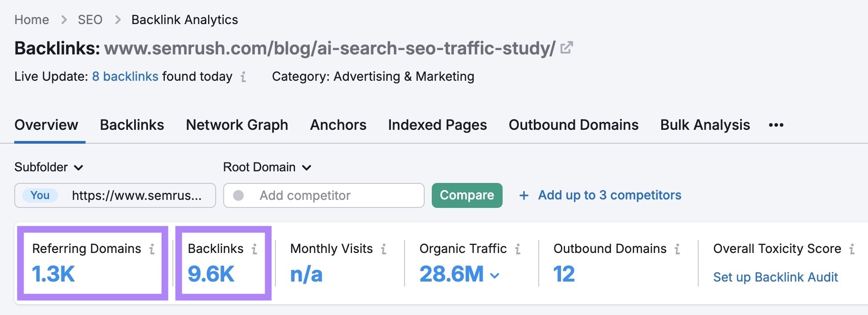This screenshot has width=868, height=315.
Task: Open the external link icon next to the URL
Action: (x=566, y=47)
